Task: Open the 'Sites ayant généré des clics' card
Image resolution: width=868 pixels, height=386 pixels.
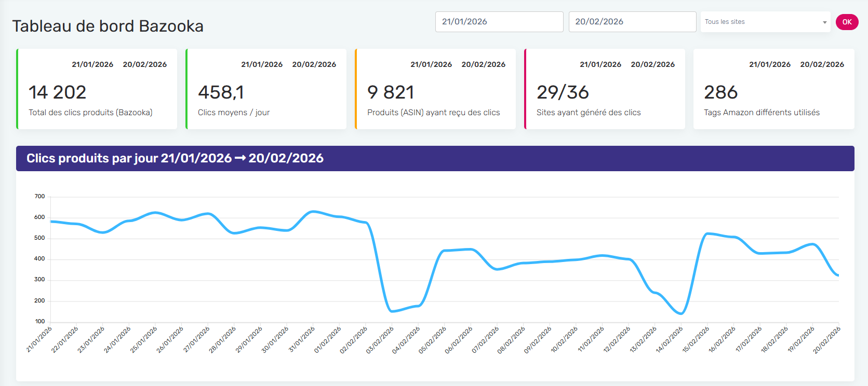Action: point(605,89)
